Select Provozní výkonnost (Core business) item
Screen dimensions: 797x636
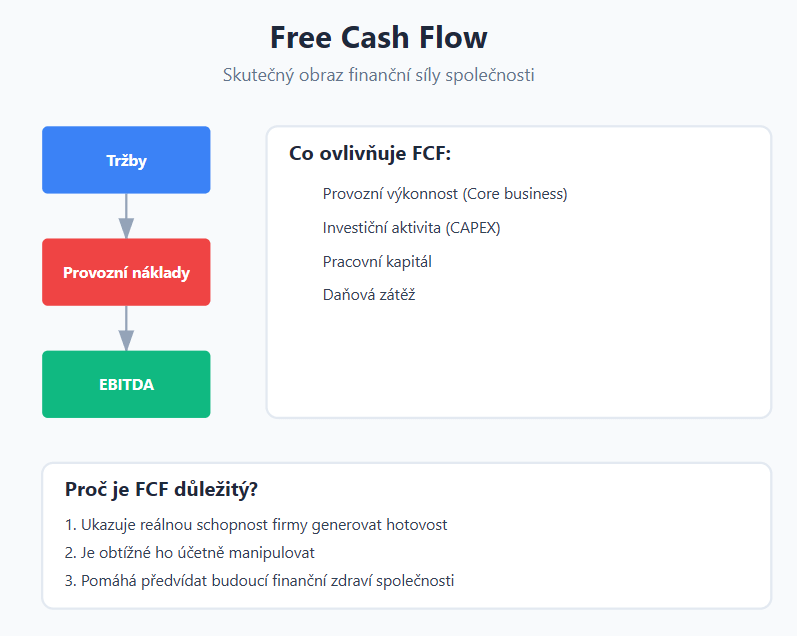click(445, 194)
